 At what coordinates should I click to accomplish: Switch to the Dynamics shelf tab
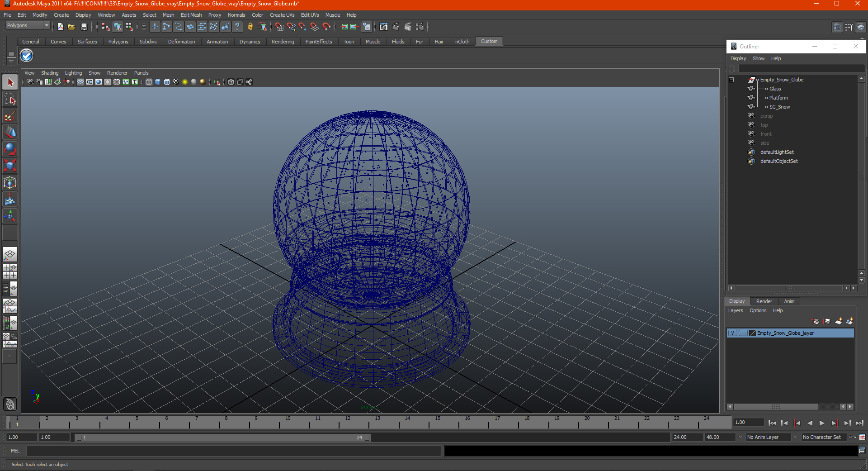click(x=250, y=42)
